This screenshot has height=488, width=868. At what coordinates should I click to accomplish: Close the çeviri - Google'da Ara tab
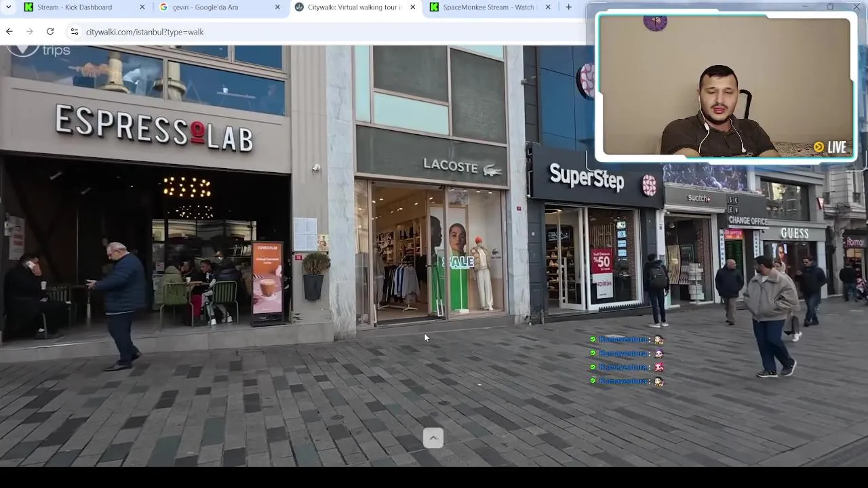(277, 7)
